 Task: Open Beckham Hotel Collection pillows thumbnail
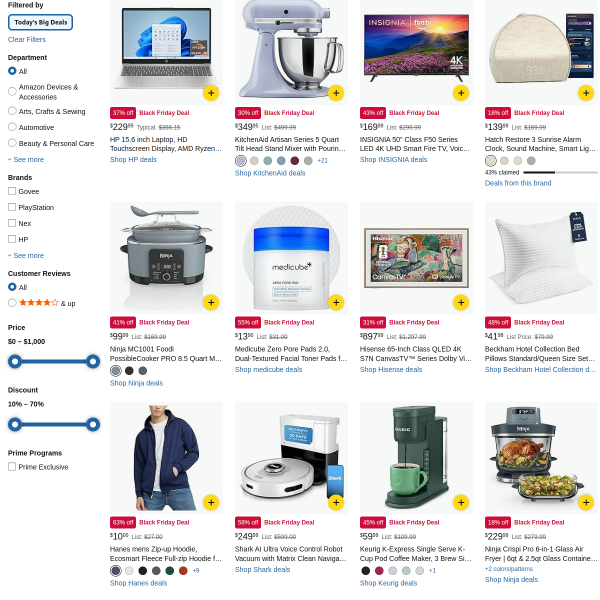point(541,258)
